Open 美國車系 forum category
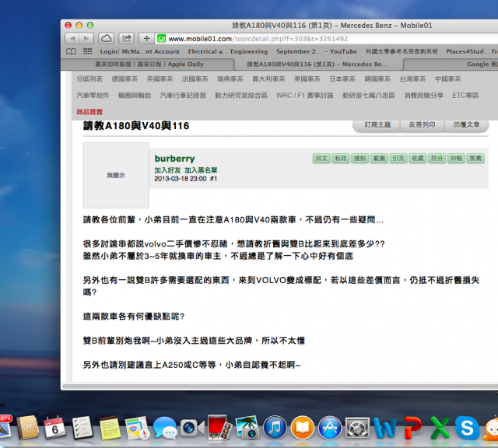Screen dimensions: 498x448 pos(307,79)
